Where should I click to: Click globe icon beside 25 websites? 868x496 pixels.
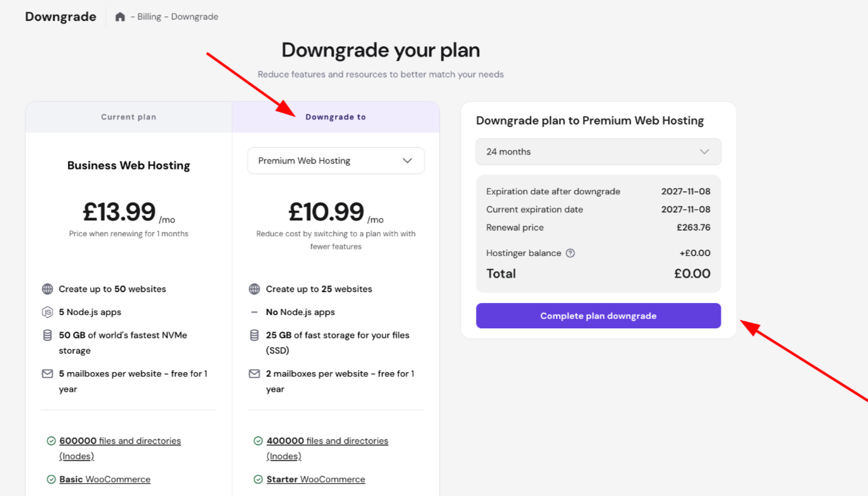[x=254, y=289]
